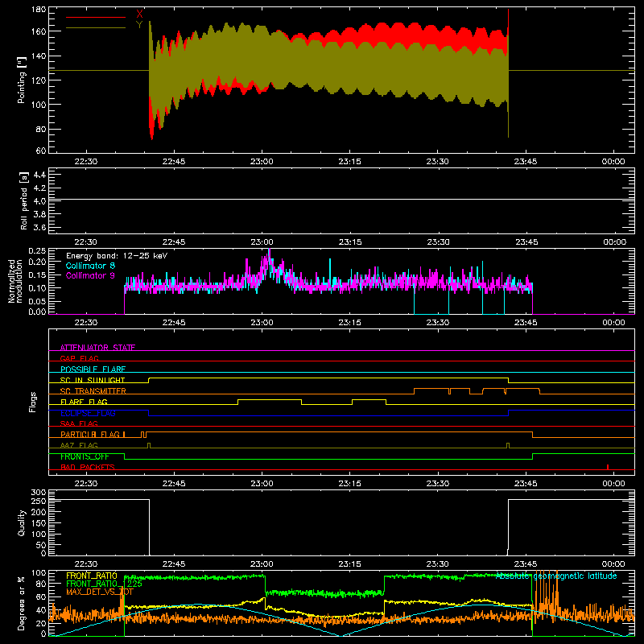Click the red X legend label
644x644 pixels.
(139, 14)
